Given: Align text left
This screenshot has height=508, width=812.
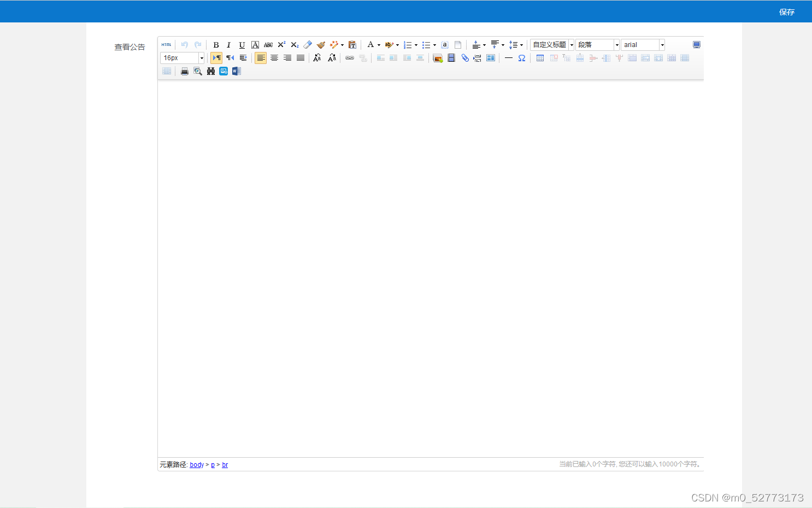Looking at the screenshot, I should pos(261,58).
